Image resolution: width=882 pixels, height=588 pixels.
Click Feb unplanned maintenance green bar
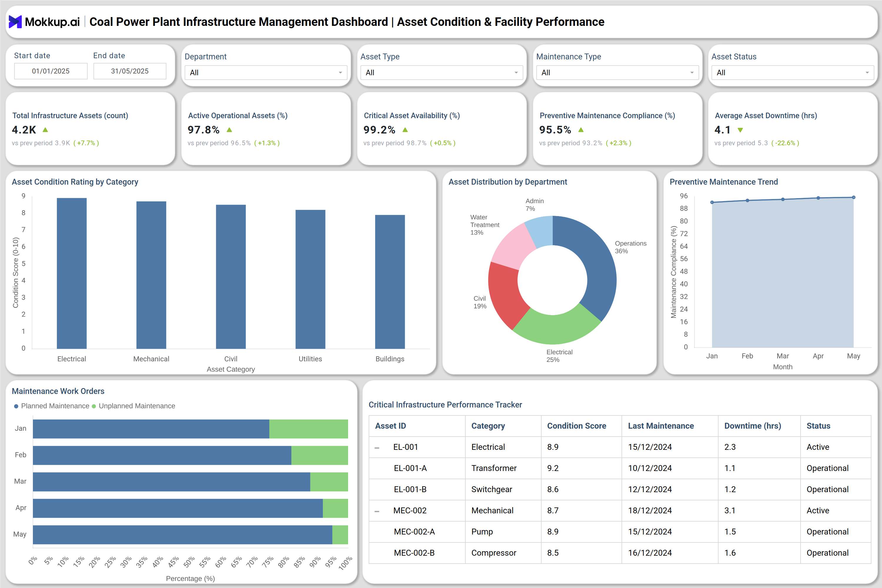320,455
